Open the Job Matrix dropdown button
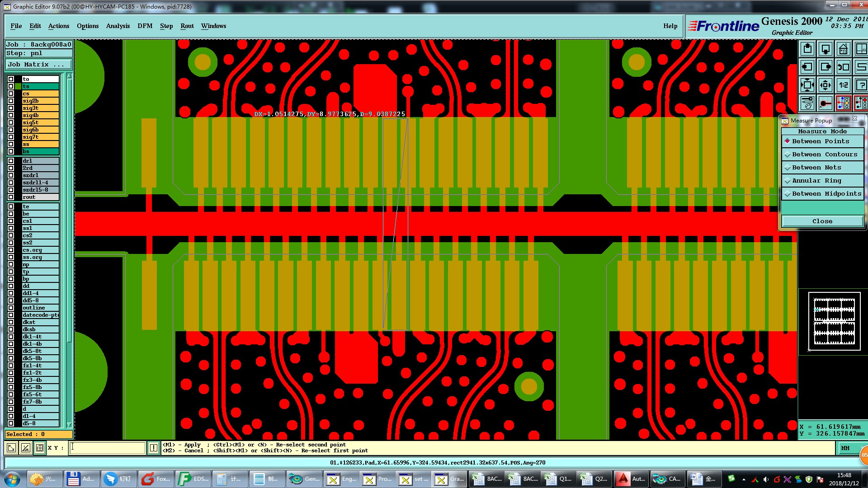868x488 pixels. 38,65
